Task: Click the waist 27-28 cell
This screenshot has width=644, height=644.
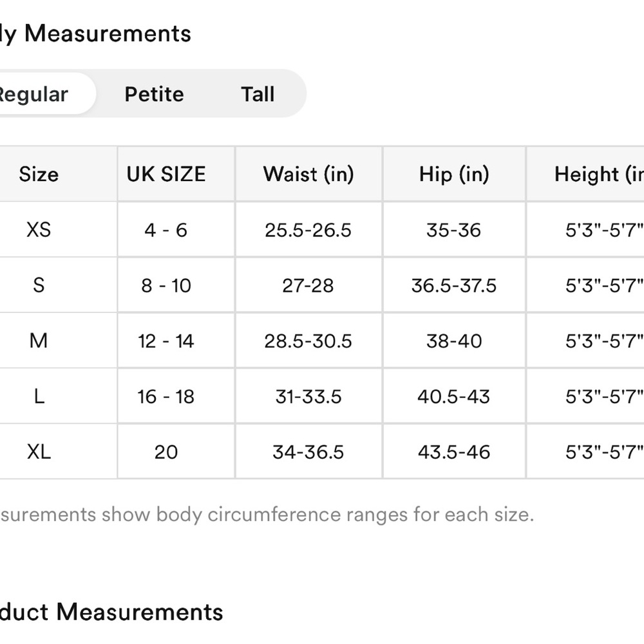Action: coord(308,285)
